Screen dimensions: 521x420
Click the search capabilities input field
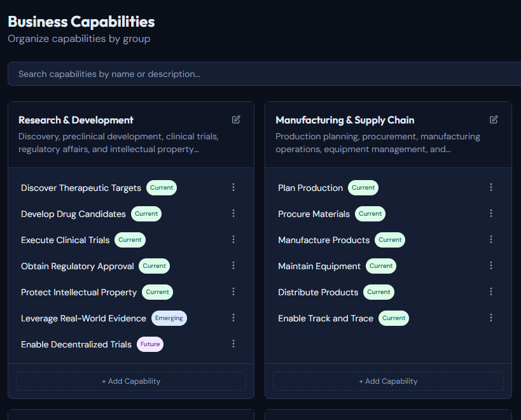(261, 74)
